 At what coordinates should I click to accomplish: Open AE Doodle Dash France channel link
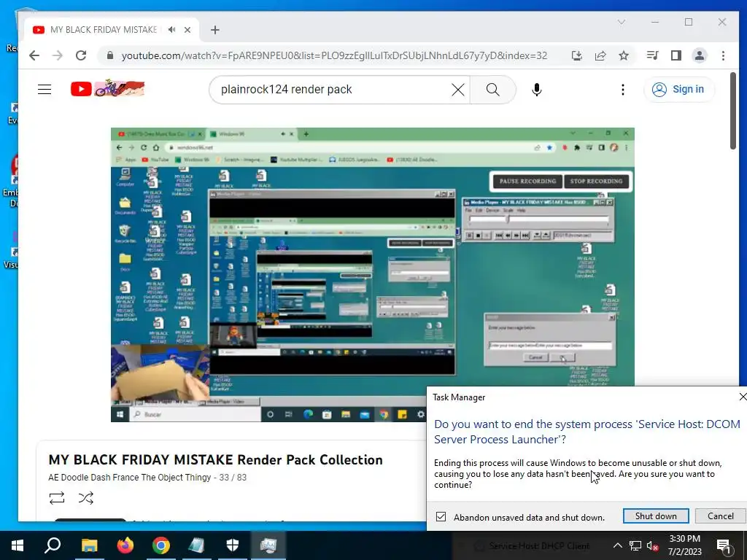coord(130,477)
